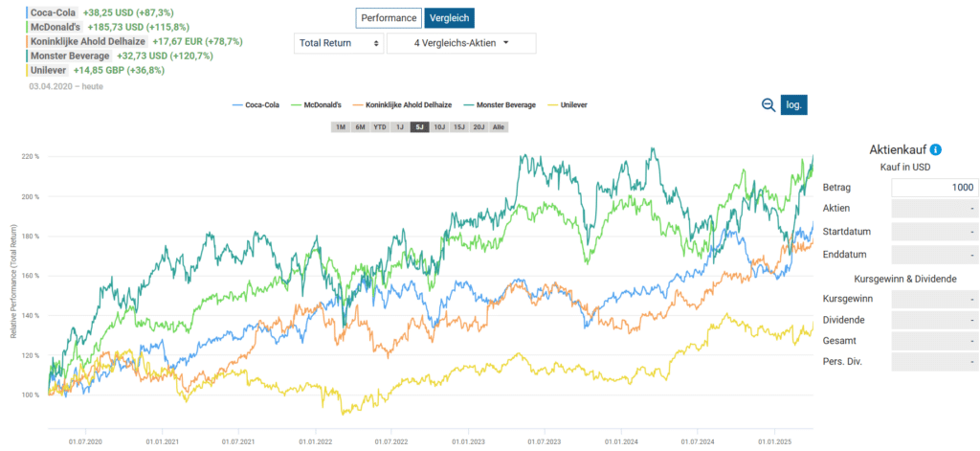The height and width of the screenshot is (451, 980).
Task: Click the Aktien value field
Action: coord(934,208)
